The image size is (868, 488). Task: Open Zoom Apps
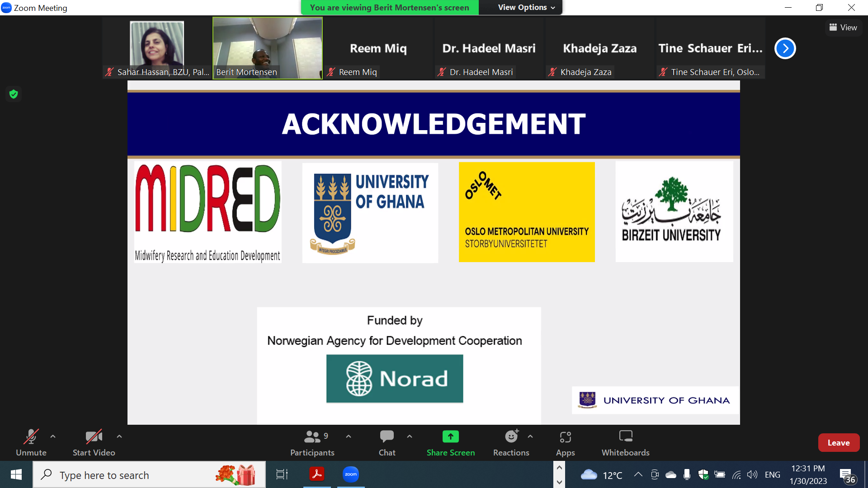coord(565,442)
